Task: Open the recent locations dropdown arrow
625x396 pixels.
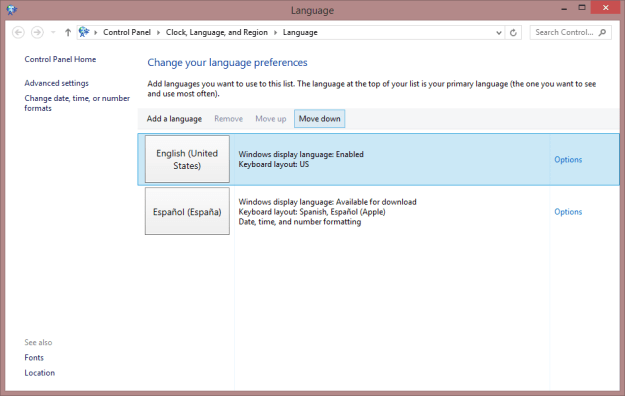Action: [x=53, y=32]
